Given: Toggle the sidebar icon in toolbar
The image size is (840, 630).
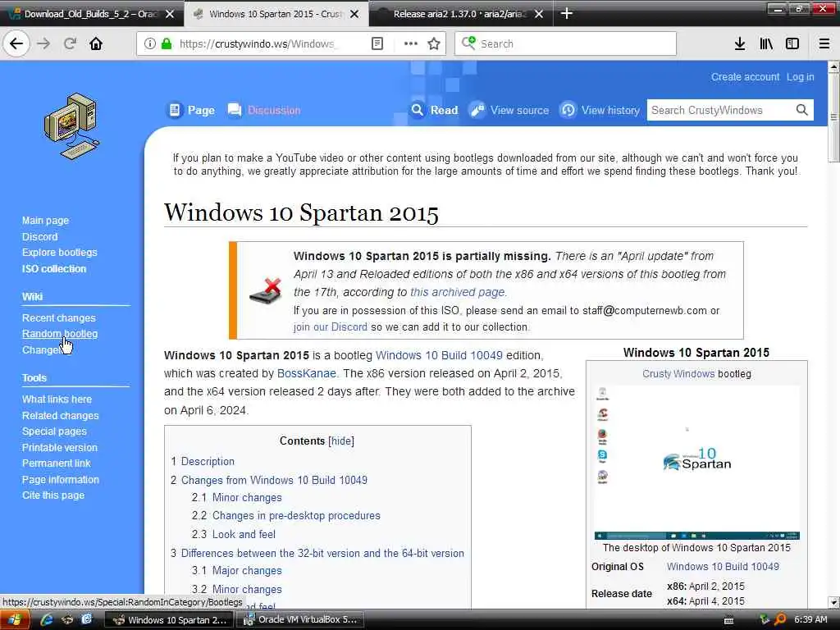Looking at the screenshot, I should pos(792,44).
